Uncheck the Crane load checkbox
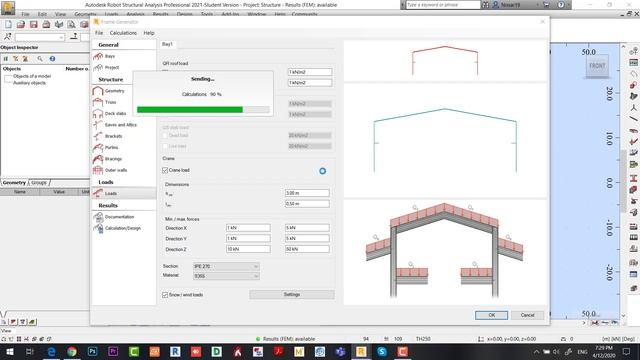 165,170
